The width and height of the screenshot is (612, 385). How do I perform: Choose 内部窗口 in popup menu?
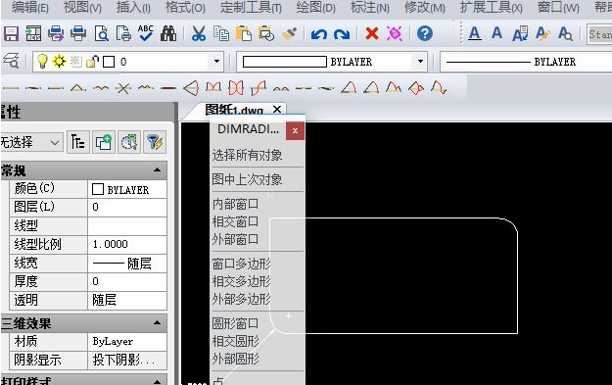(x=235, y=204)
